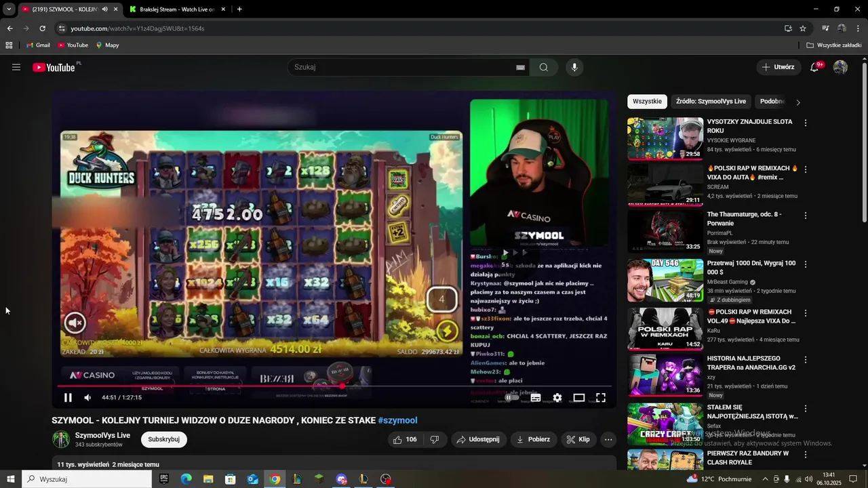
Task: Click the video progress bar scrubber
Action: (x=342, y=386)
